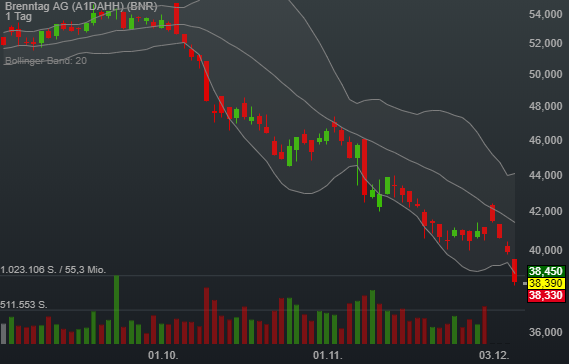The image size is (569, 364).
Task: Click the 03.12. date label
Action: tap(494, 355)
